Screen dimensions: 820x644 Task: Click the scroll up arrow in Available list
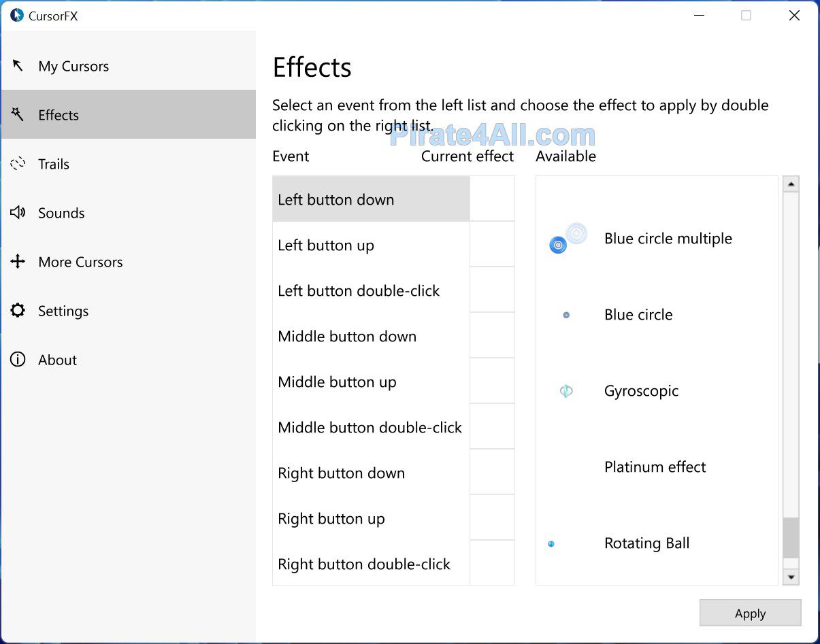pos(791,184)
